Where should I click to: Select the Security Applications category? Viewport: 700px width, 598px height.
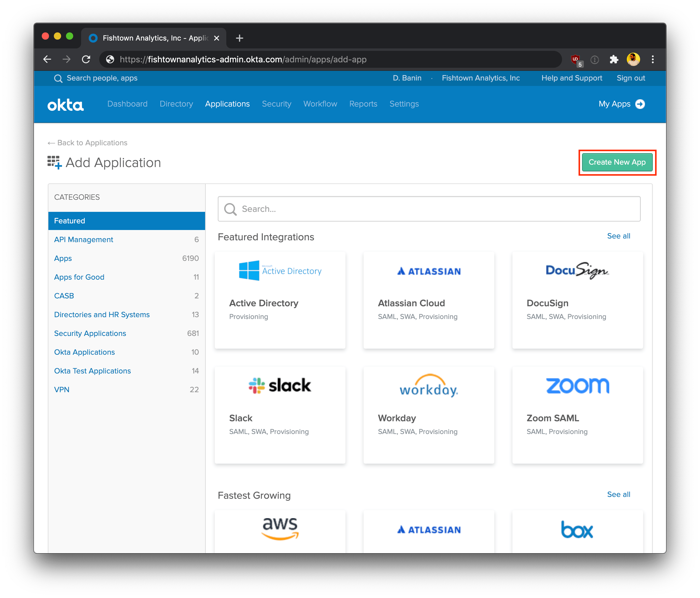click(x=90, y=333)
